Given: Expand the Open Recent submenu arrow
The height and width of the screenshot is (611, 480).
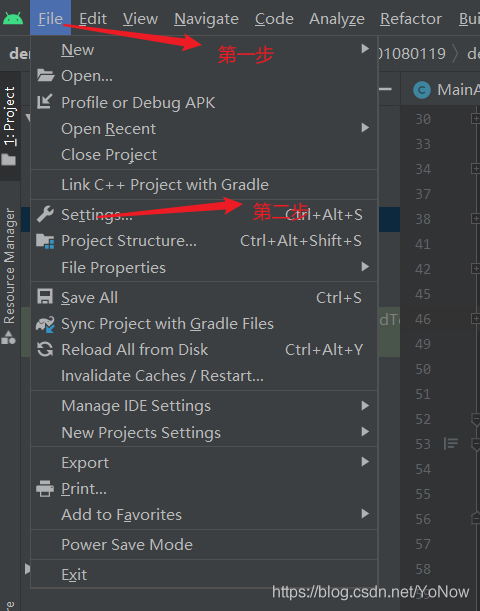Looking at the screenshot, I should [365, 128].
